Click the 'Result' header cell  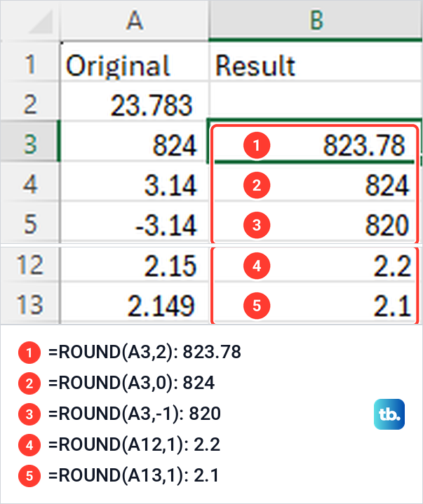click(316, 62)
